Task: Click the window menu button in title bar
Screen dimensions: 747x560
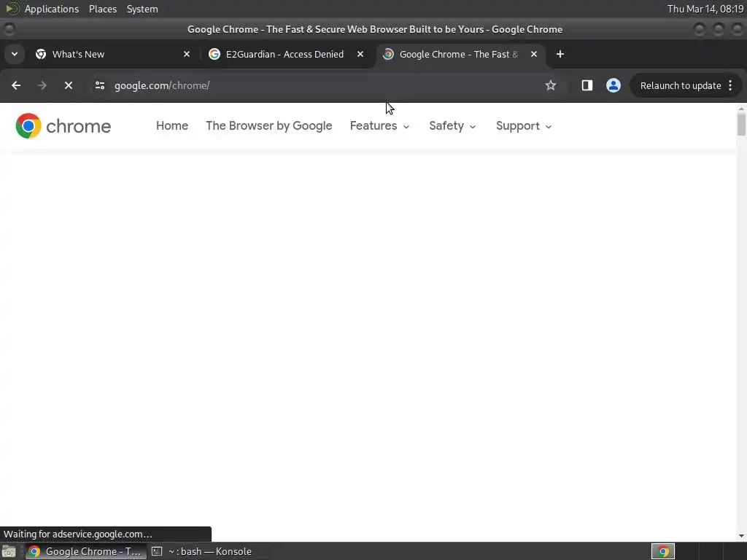Action: (9, 29)
